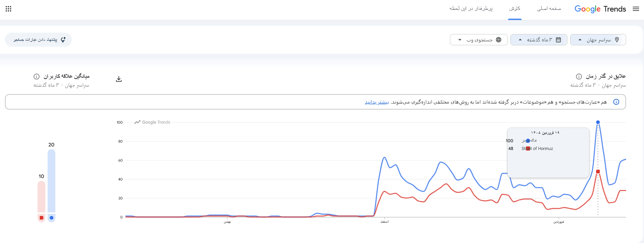The height and width of the screenshot is (243, 644).
Task: Go to پرطرفدار در این لحظه tab
Action: (x=471, y=9)
